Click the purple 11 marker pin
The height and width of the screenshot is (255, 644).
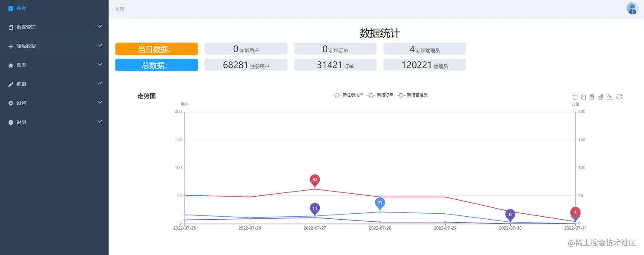[x=315, y=209]
